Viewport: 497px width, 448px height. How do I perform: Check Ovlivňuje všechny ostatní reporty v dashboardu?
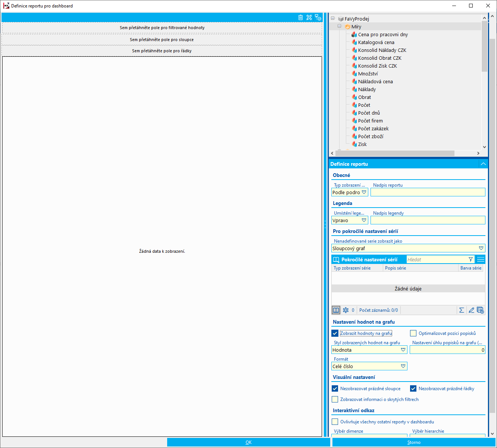pos(335,422)
